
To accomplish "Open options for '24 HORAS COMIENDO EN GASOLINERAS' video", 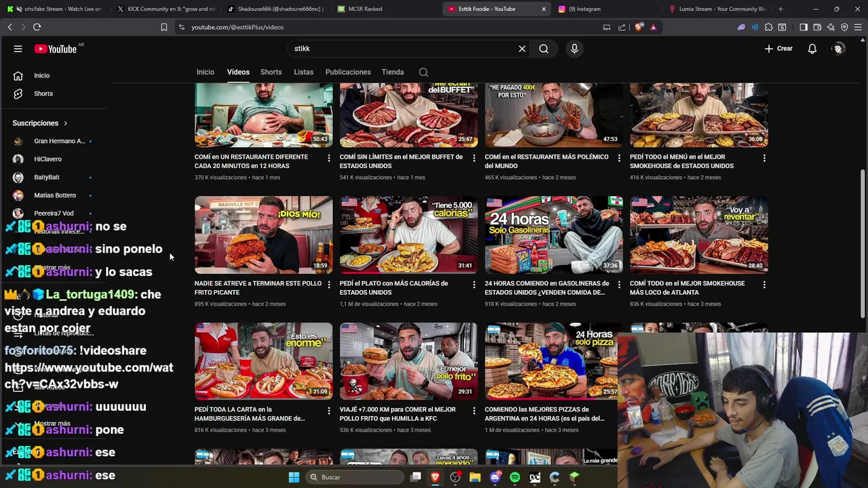I will point(619,285).
